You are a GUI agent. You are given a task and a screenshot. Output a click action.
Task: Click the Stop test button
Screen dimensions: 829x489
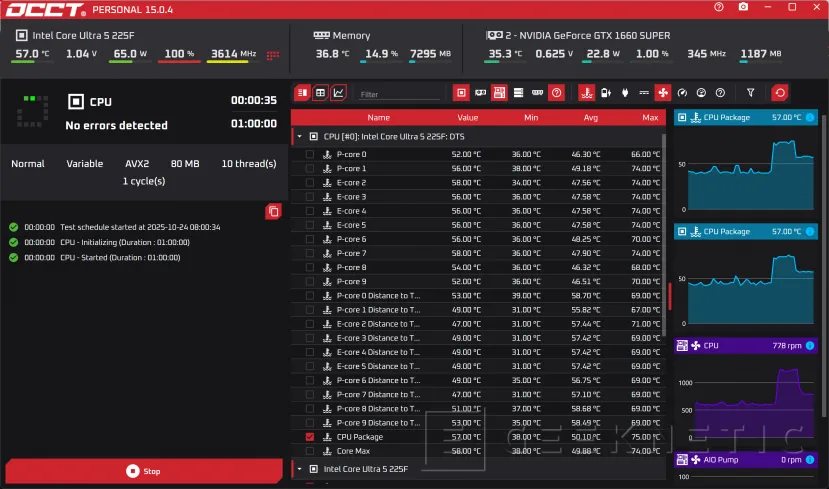pos(144,471)
